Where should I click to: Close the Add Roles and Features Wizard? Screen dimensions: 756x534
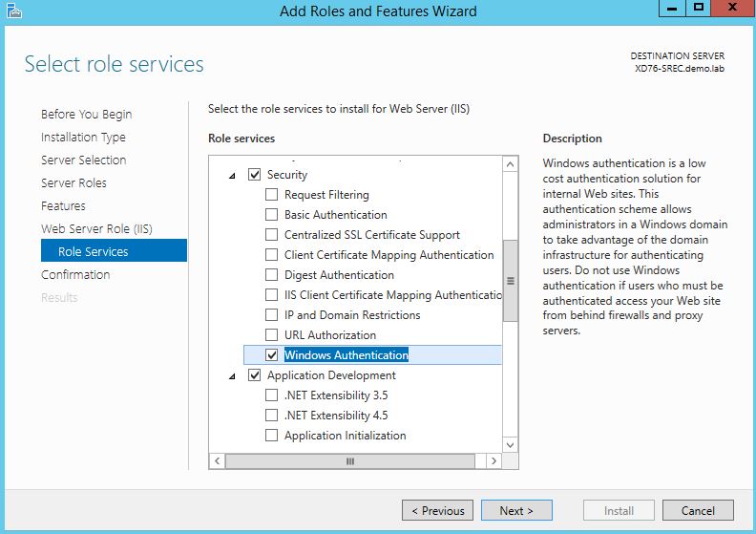tap(731, 9)
